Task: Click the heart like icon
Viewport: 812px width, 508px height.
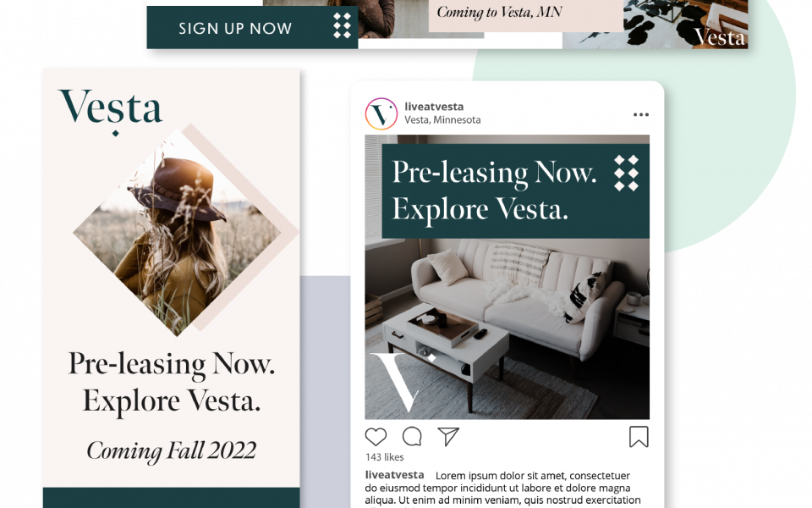Action: (376, 437)
